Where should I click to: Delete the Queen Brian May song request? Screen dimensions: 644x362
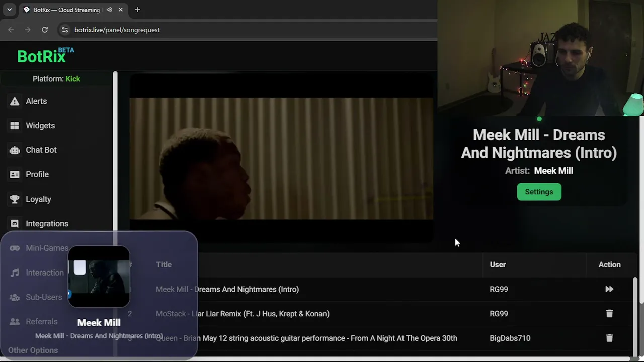(x=609, y=338)
